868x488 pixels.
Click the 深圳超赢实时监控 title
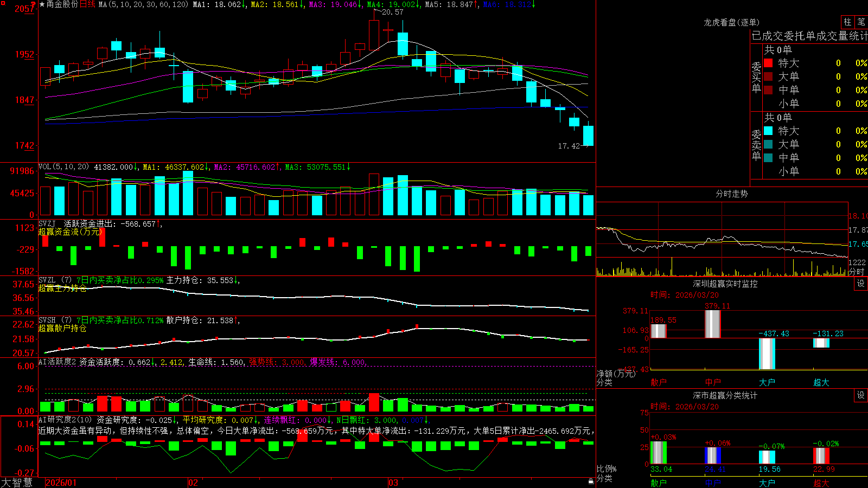(x=725, y=284)
